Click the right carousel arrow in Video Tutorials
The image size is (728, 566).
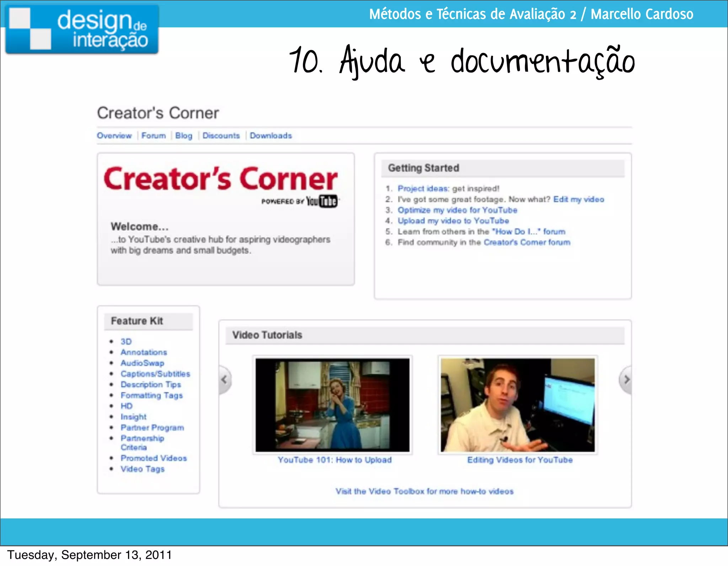[626, 379]
